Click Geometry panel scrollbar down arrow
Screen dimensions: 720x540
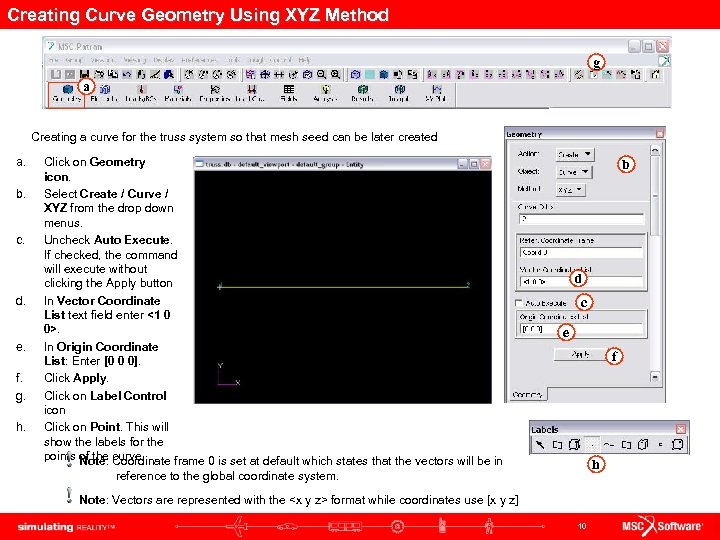click(655, 377)
